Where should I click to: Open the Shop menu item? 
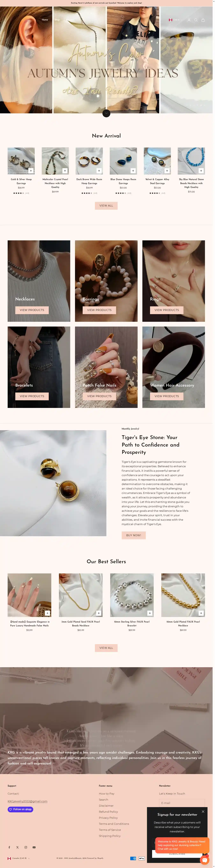click(x=57, y=20)
